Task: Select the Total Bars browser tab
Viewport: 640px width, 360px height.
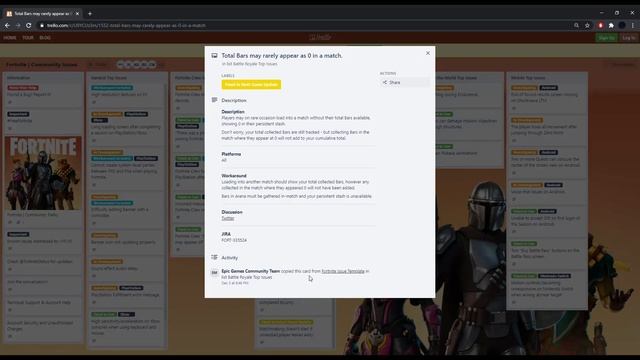Action: click(x=42, y=13)
